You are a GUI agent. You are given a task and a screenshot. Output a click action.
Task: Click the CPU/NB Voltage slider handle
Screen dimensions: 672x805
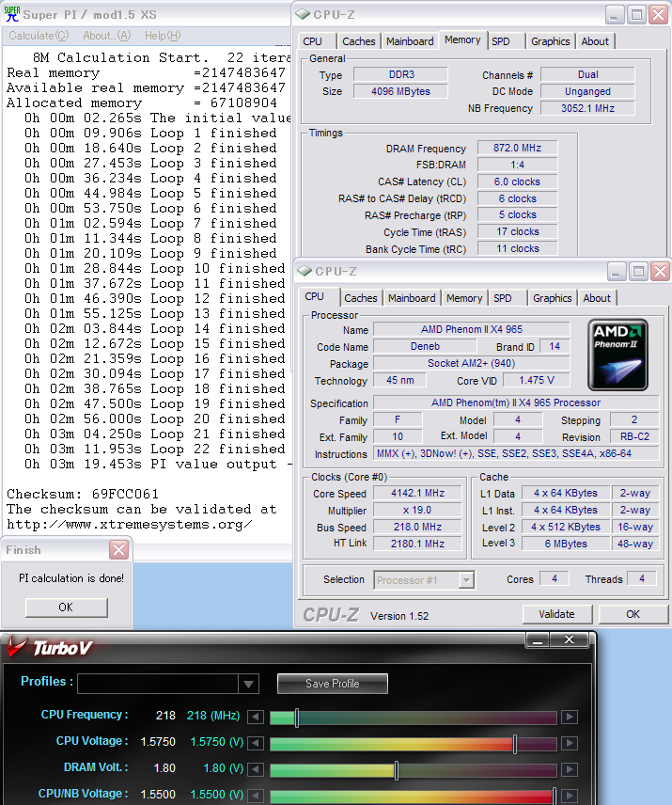coord(554,796)
